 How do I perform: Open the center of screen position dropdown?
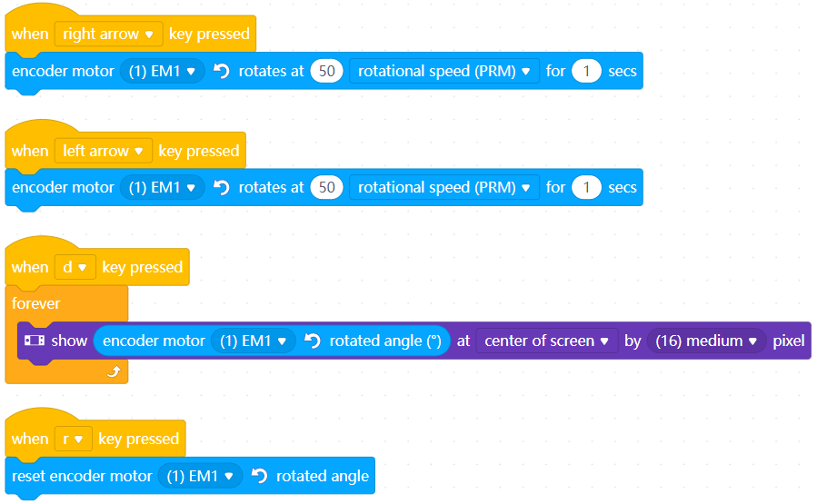pyautogui.click(x=546, y=341)
